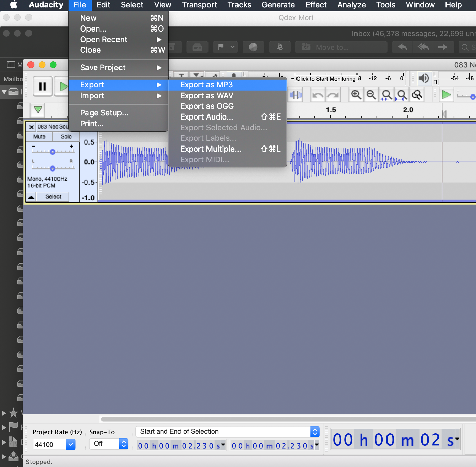Viewport: 476px width, 467px height.
Task: Click Click to Start Monitoring meter
Action: click(325, 79)
